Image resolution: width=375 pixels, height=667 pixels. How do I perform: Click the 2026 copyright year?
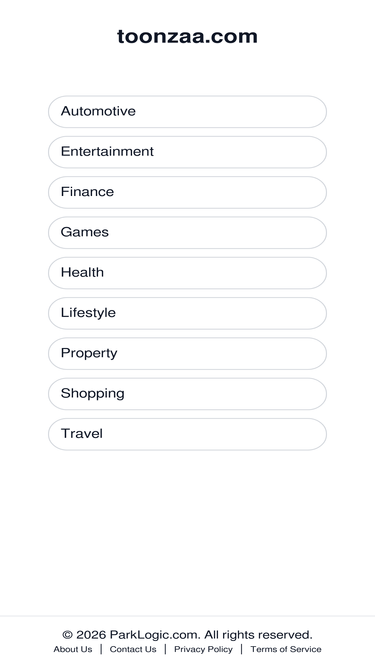91,635
